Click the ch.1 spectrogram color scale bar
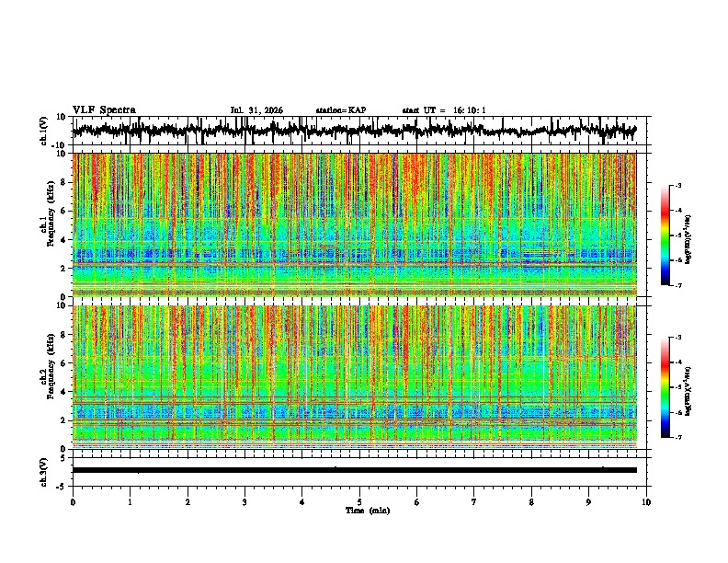728x563 pixels. point(665,236)
